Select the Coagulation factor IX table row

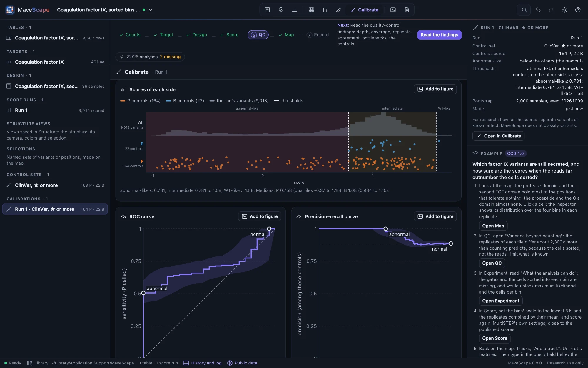coord(55,38)
